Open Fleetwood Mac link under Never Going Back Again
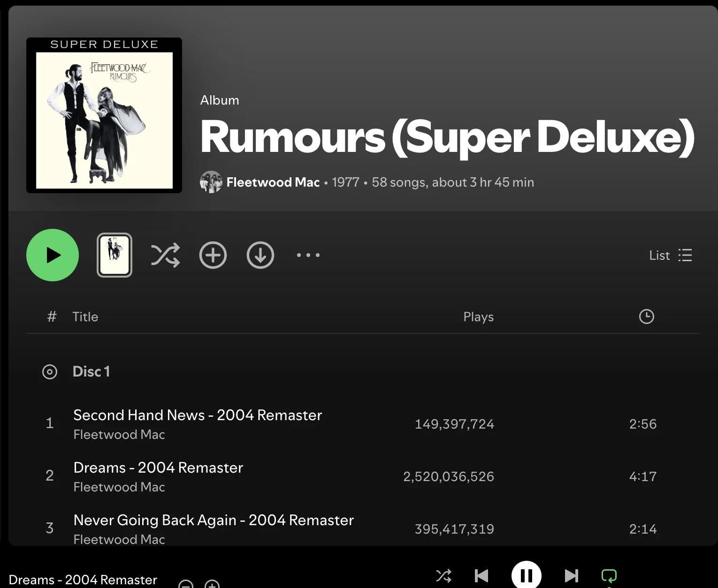This screenshot has height=588, width=718. coord(119,539)
